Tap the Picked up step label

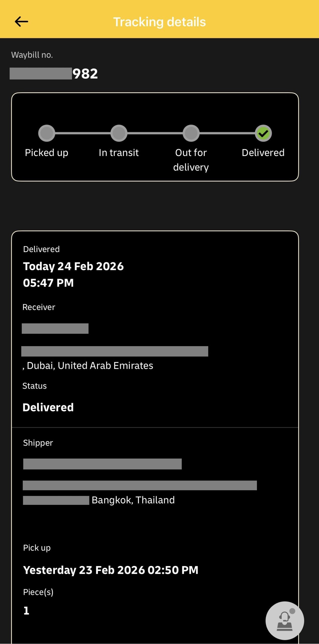pos(46,153)
